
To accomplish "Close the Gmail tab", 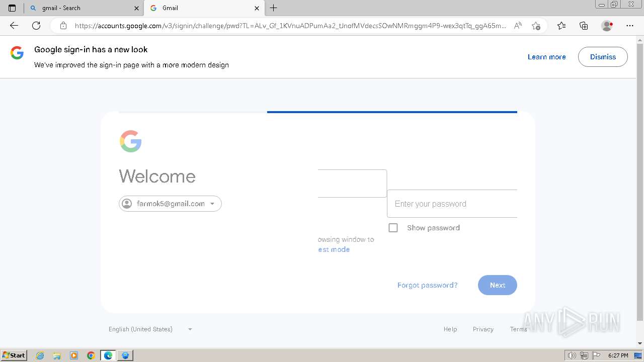I will 257,8.
